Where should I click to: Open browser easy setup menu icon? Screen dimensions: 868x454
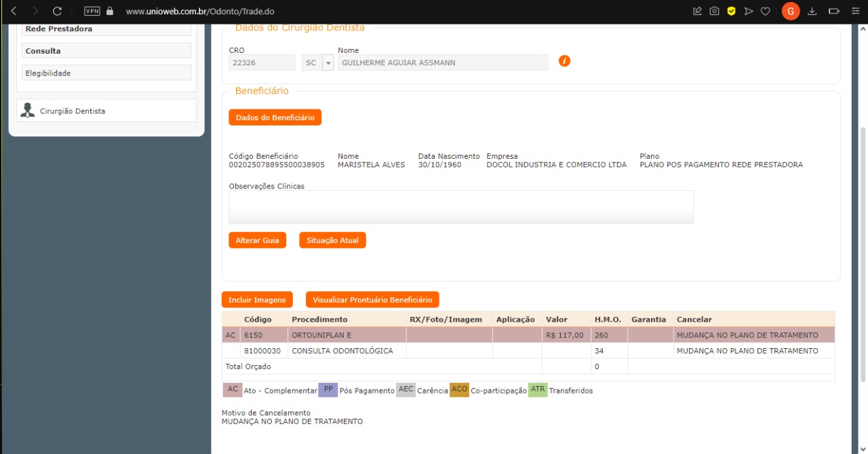[855, 12]
